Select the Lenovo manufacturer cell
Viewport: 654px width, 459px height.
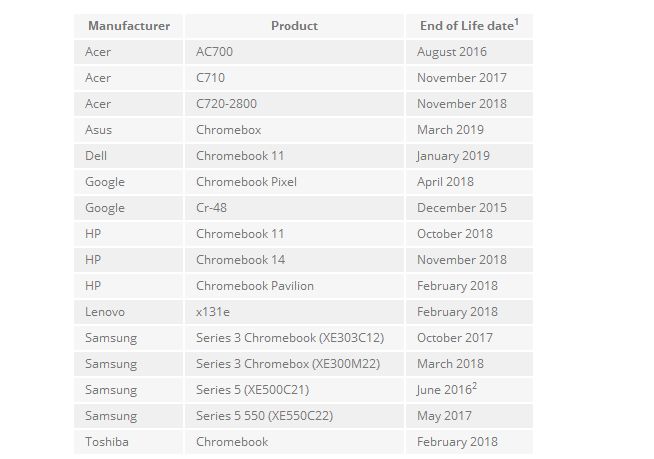coord(128,312)
